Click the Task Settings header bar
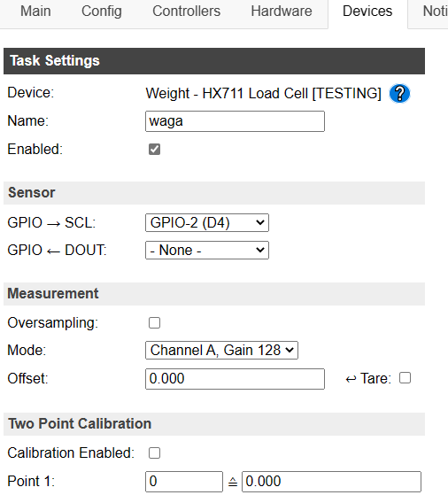448x495 pixels. [x=214, y=61]
